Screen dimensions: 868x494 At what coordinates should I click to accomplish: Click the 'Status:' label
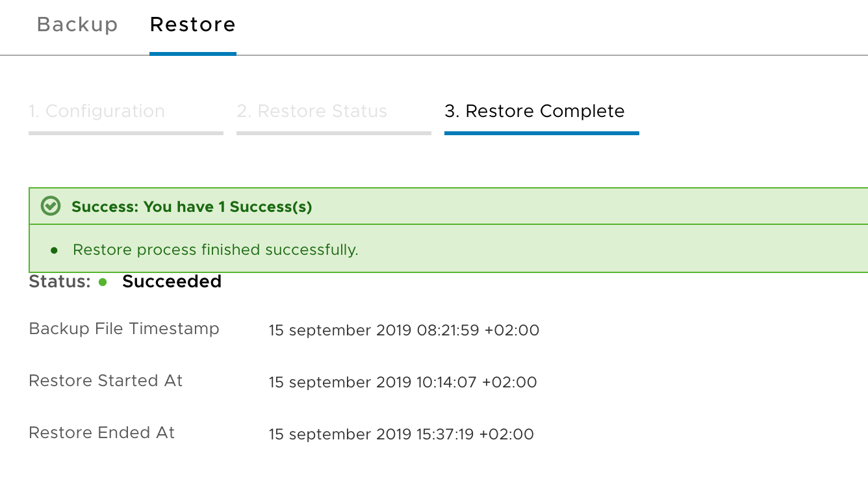tap(59, 281)
